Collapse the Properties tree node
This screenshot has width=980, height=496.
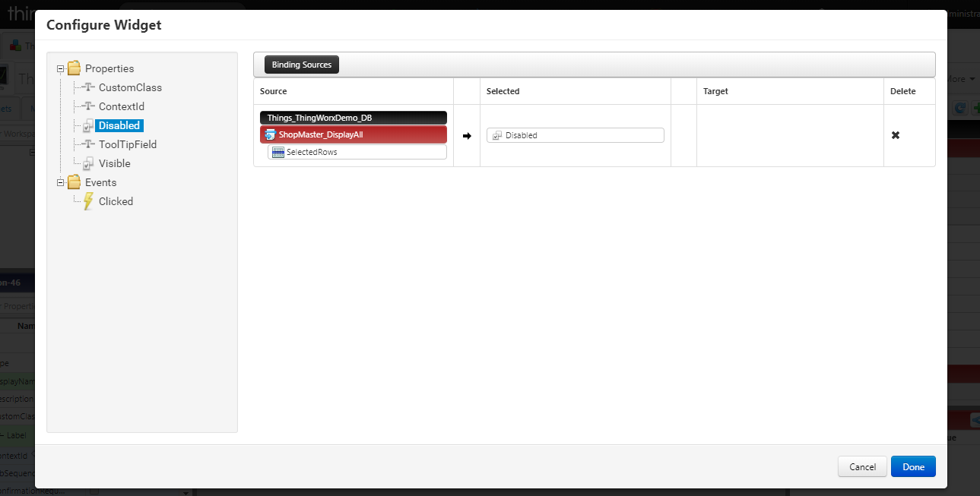coord(59,68)
